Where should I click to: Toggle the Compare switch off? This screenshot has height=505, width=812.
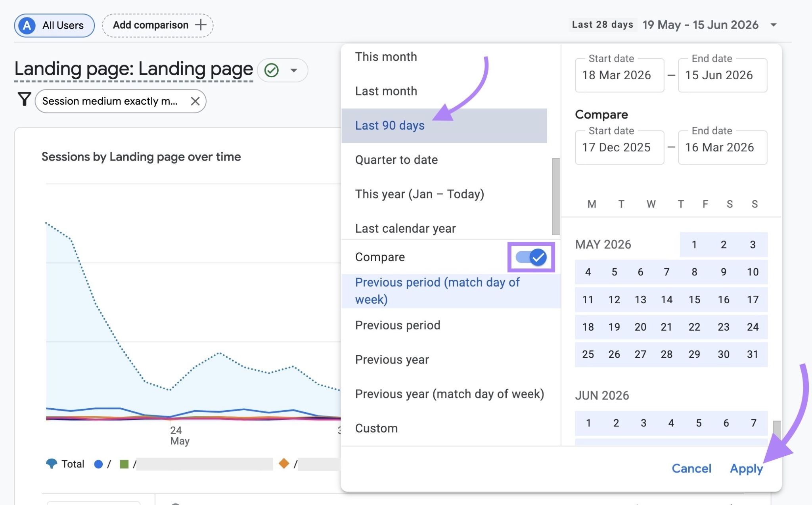tap(531, 257)
